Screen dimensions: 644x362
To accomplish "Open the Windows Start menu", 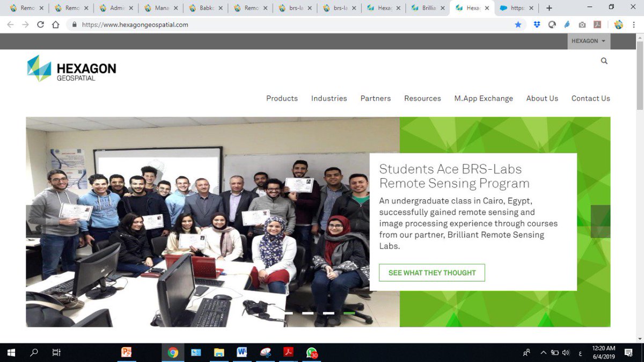I will [x=11, y=352].
